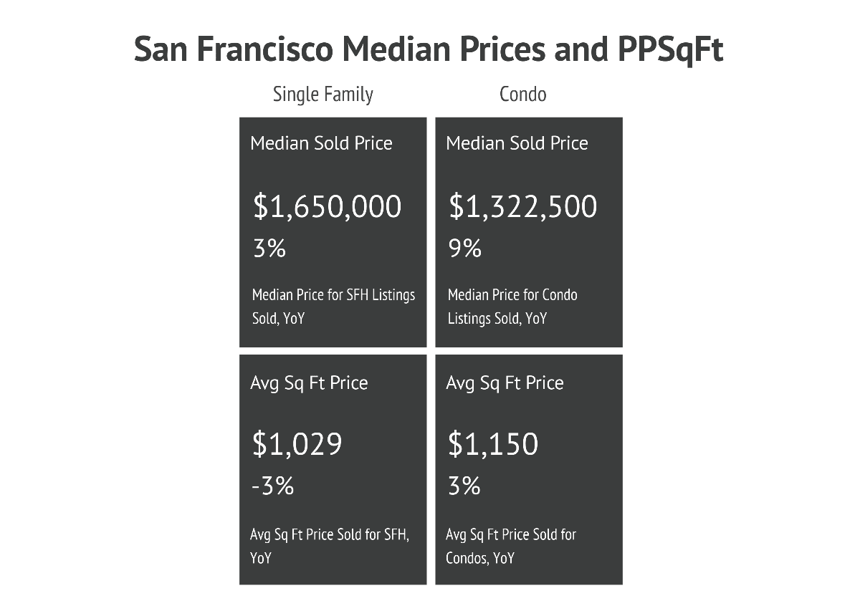Select the $1,029 average square foot price
This screenshot has width=860, height=616.
tap(297, 444)
